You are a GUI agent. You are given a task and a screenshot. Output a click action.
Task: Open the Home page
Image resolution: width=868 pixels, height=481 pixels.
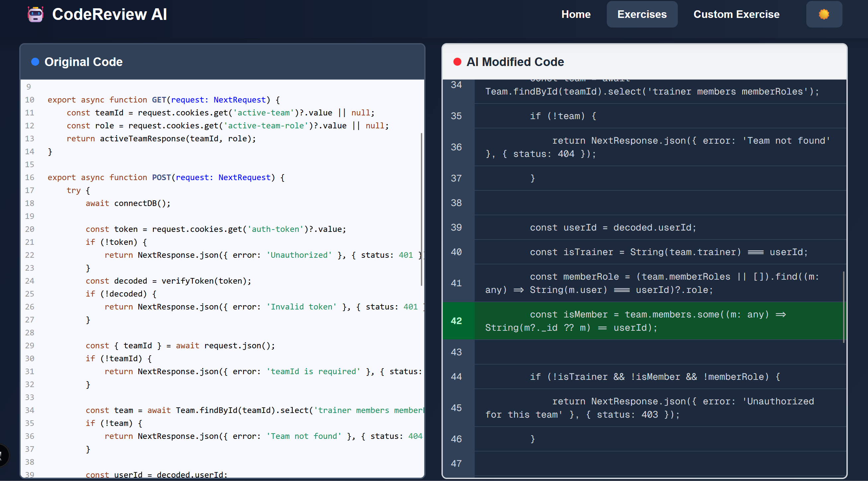click(x=576, y=15)
